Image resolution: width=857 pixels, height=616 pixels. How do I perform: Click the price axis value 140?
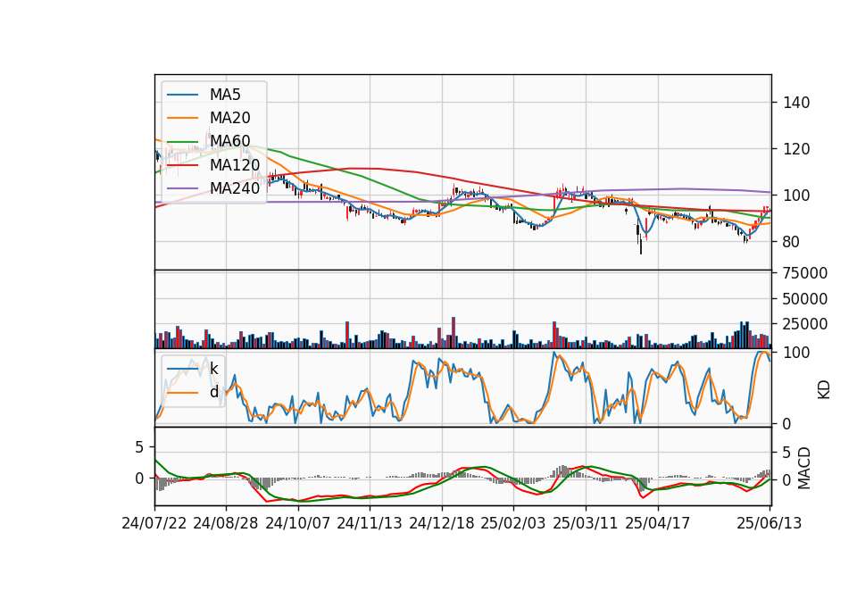[795, 103]
